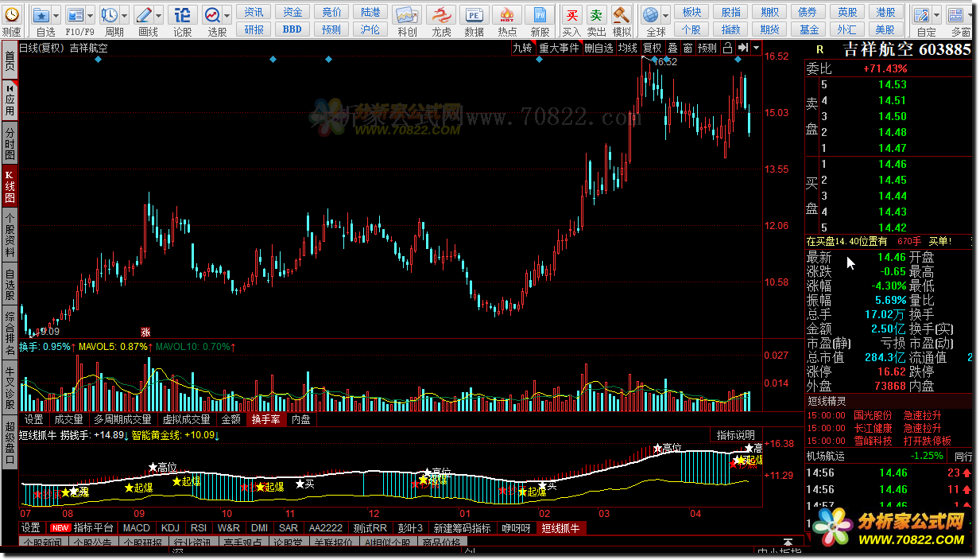The height and width of the screenshot is (560, 980).
Task: Open the F10/F9 info icon
Action: point(76,14)
